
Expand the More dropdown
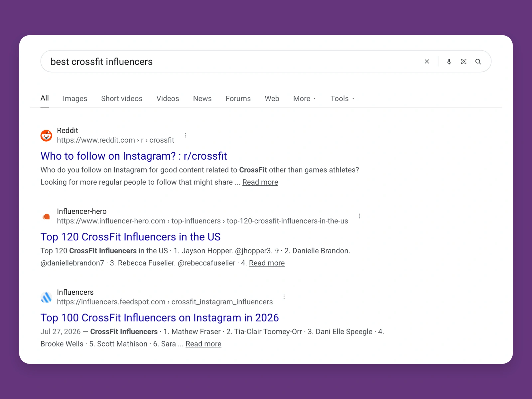(x=305, y=98)
